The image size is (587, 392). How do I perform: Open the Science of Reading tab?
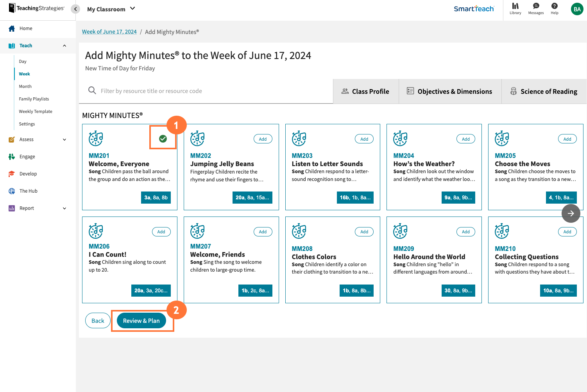[544, 91]
